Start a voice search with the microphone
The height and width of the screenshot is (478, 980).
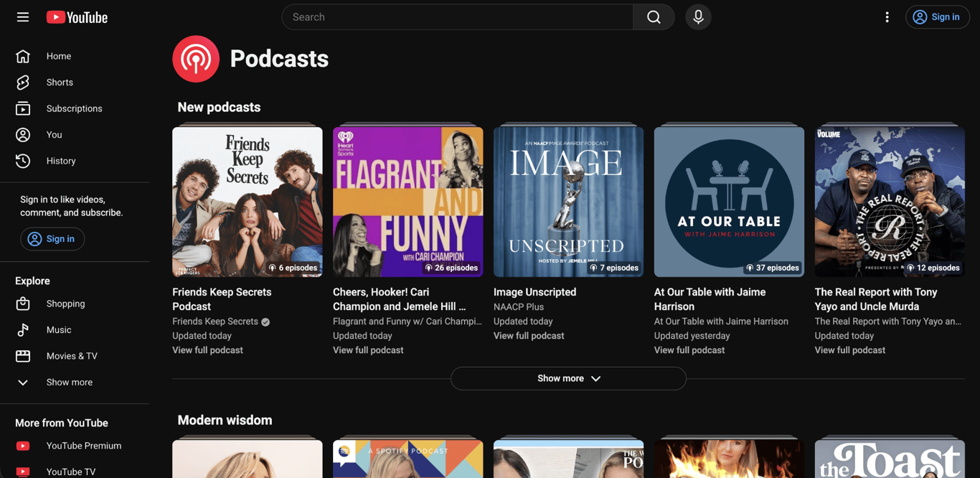pyautogui.click(x=697, y=17)
